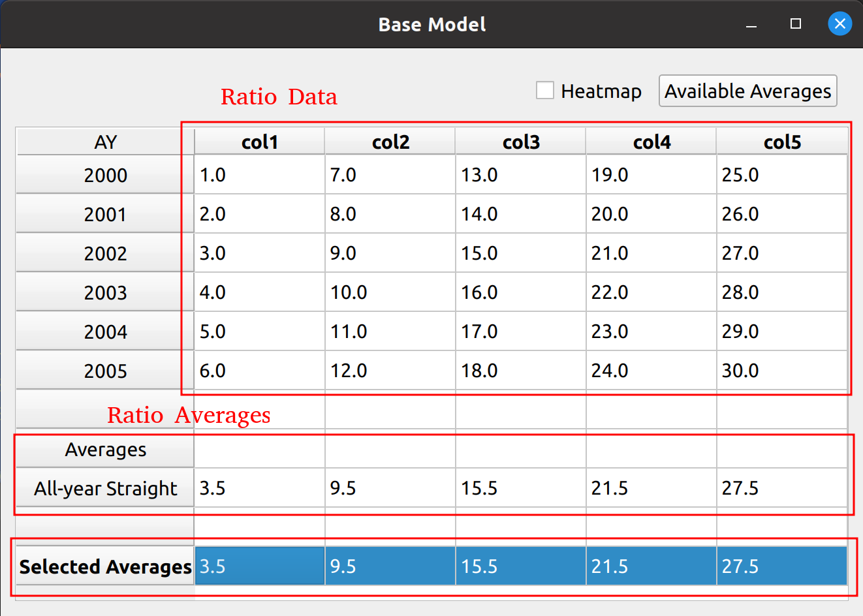Select the All-year Straight row header
This screenshot has height=616, width=863.
(x=105, y=488)
